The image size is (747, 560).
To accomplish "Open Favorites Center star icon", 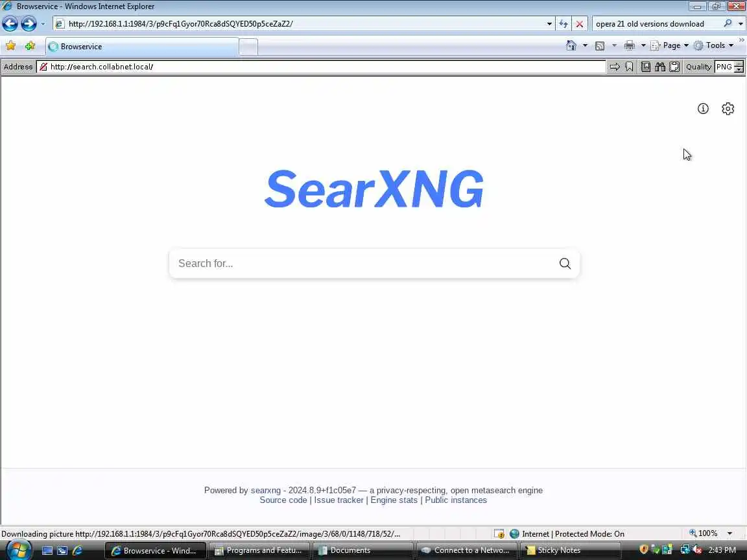I will click(10, 46).
